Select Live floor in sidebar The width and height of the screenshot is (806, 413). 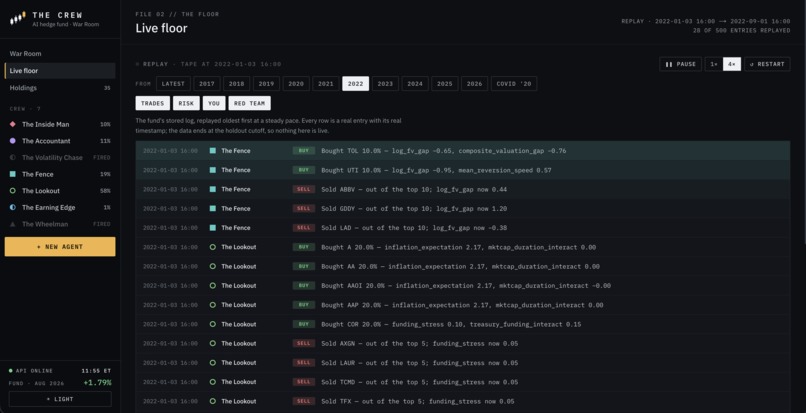(60, 71)
